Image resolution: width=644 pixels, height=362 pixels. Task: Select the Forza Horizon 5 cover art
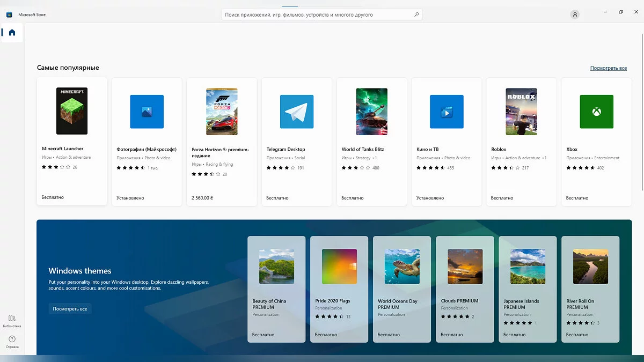coord(222,112)
